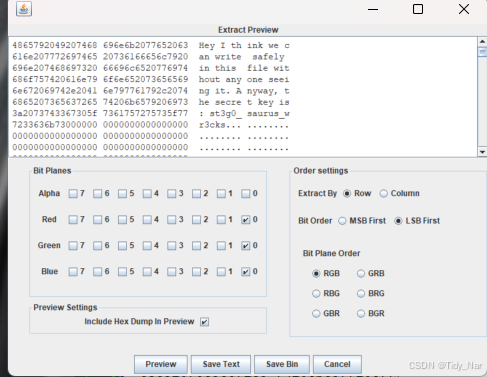The image size is (487, 377).
Task: Tick the Alpha bit 7 checkbox
Action: pos(73,194)
